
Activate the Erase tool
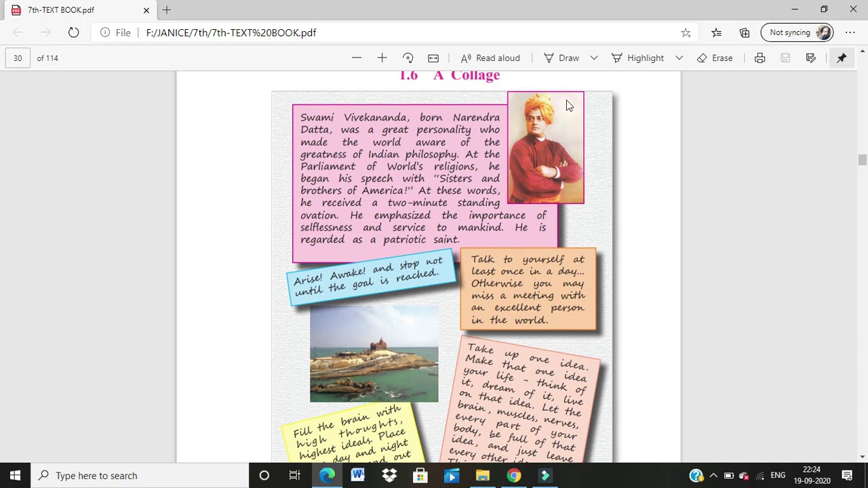(715, 58)
